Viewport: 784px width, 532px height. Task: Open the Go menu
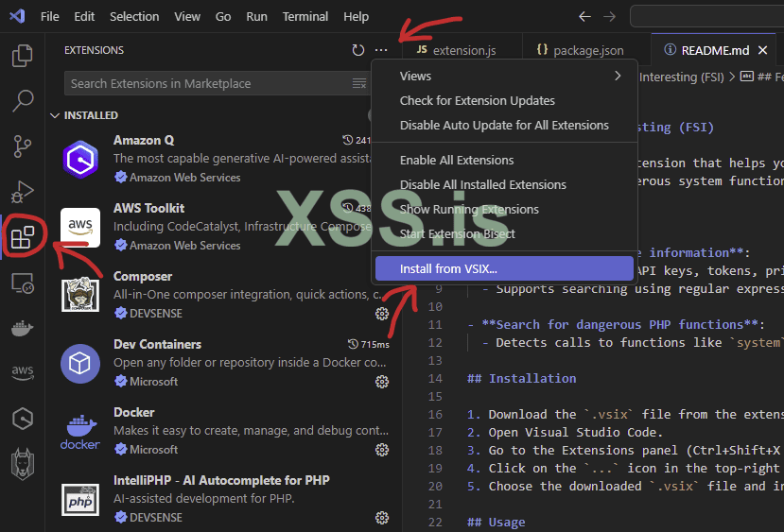(x=223, y=16)
